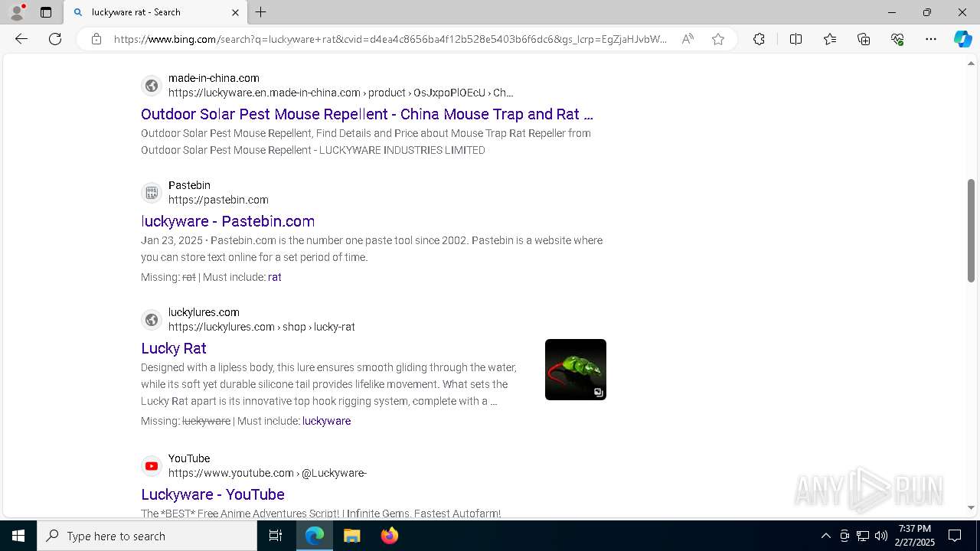Viewport: 980px width, 551px height.
Task: Go back to previous page
Action: click(21, 39)
